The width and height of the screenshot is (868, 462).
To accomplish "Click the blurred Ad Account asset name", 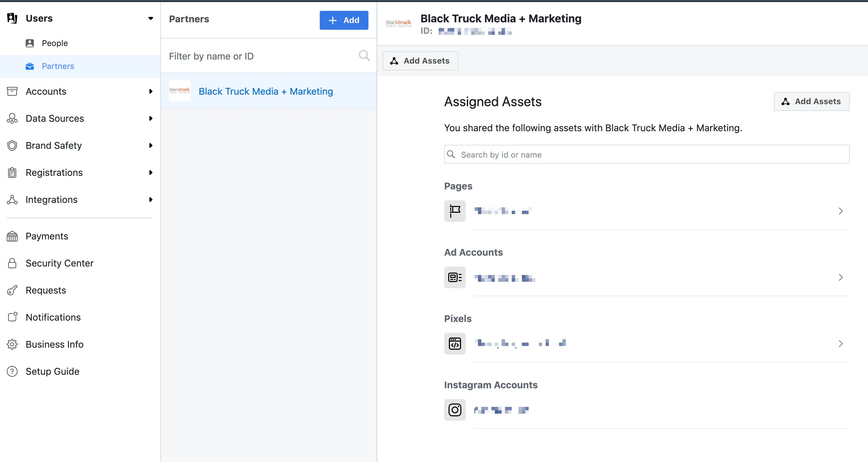I will coord(505,278).
